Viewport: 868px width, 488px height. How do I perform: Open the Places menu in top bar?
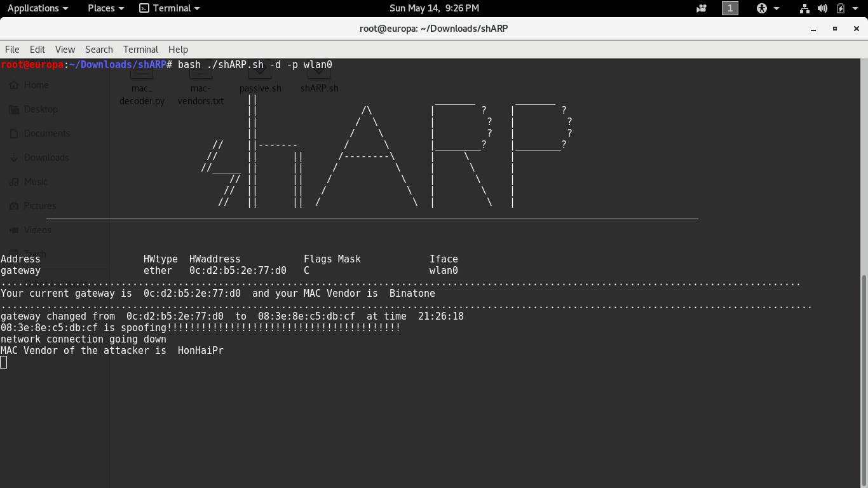pyautogui.click(x=106, y=8)
